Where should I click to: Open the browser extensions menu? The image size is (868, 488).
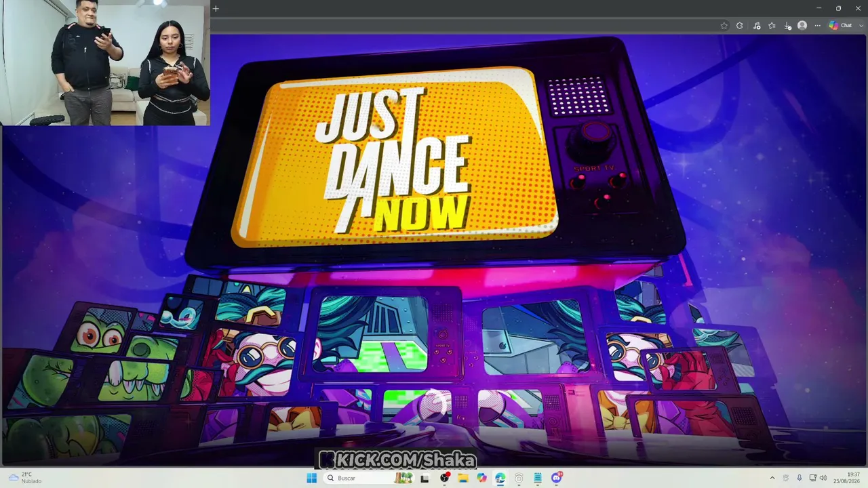(x=740, y=26)
